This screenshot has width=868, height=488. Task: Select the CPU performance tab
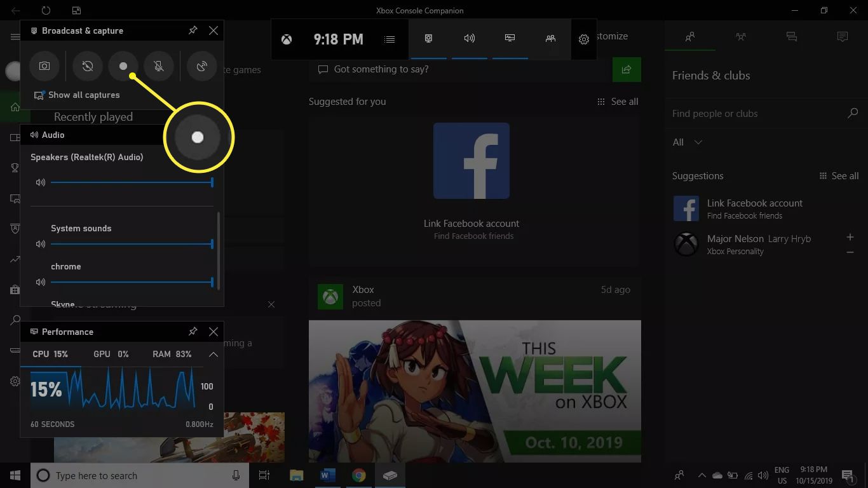[x=50, y=354]
